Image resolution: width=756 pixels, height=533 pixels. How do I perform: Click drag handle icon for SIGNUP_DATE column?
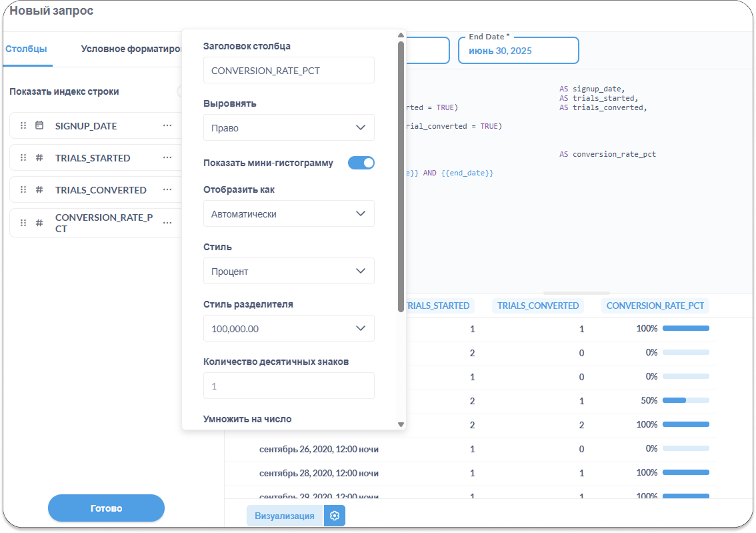[23, 125]
